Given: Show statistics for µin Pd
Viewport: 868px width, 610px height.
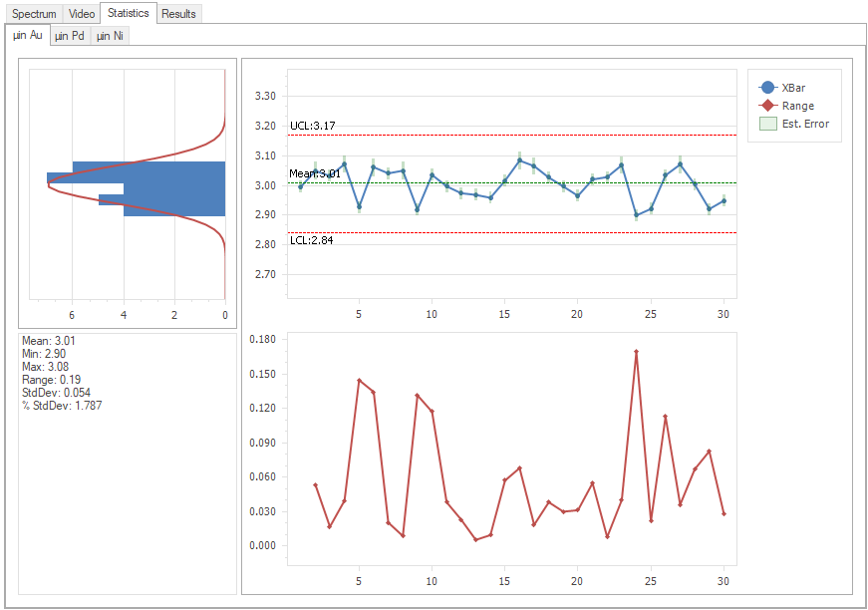Looking at the screenshot, I should click(70, 36).
